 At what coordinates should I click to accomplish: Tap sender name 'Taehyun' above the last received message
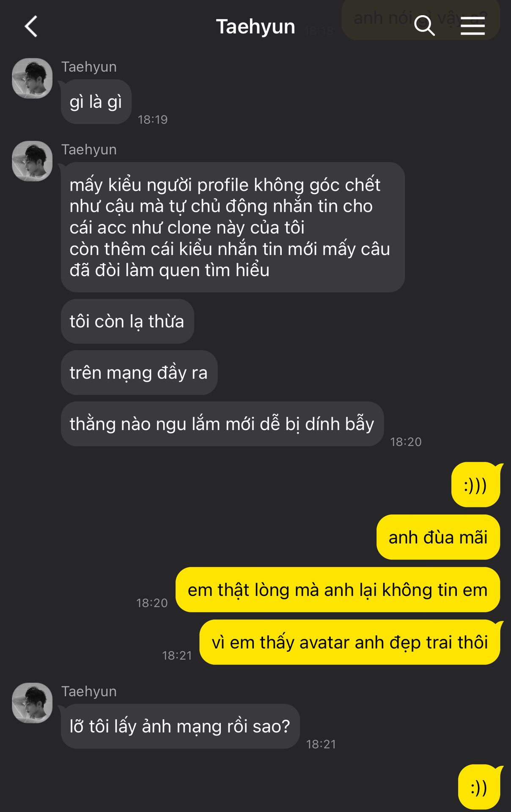[x=89, y=691]
